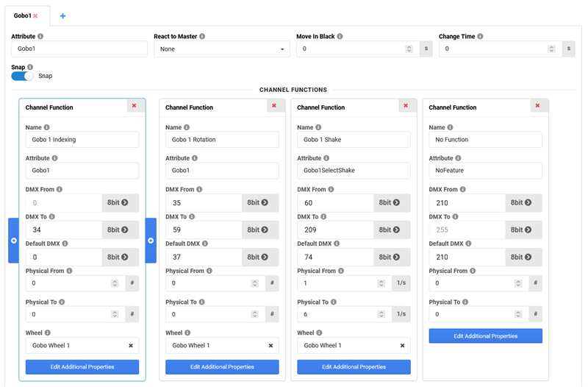588x387 pixels.
Task: Insert channel function right of Gobo 1 Indexing
Action: coord(151,241)
